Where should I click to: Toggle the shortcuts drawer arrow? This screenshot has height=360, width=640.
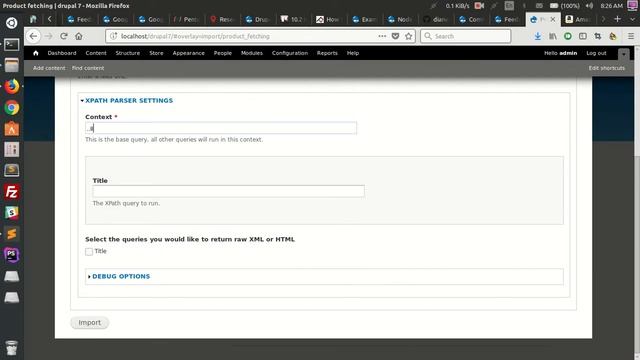[x=623, y=53]
